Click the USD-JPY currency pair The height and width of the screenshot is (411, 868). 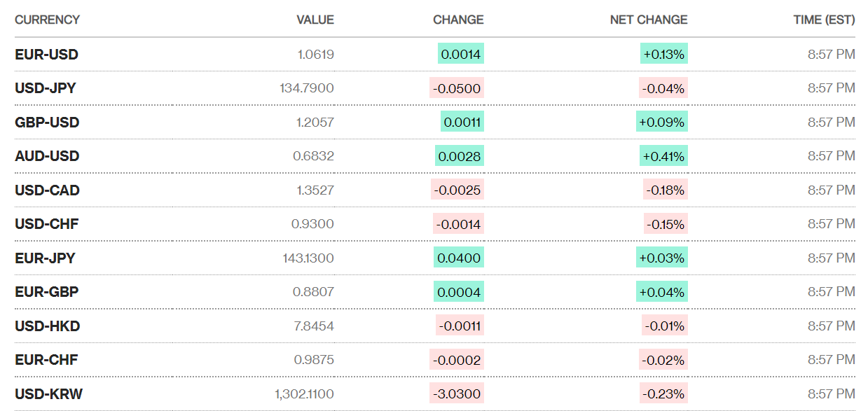point(46,88)
